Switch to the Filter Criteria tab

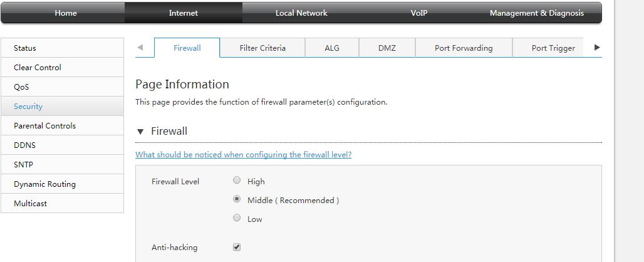coord(262,48)
